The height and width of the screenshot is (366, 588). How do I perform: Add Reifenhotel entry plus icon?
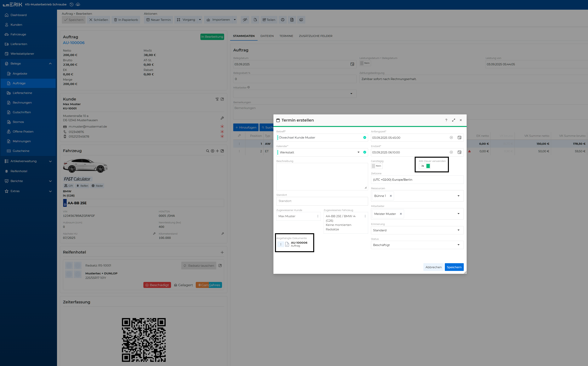tap(222, 253)
